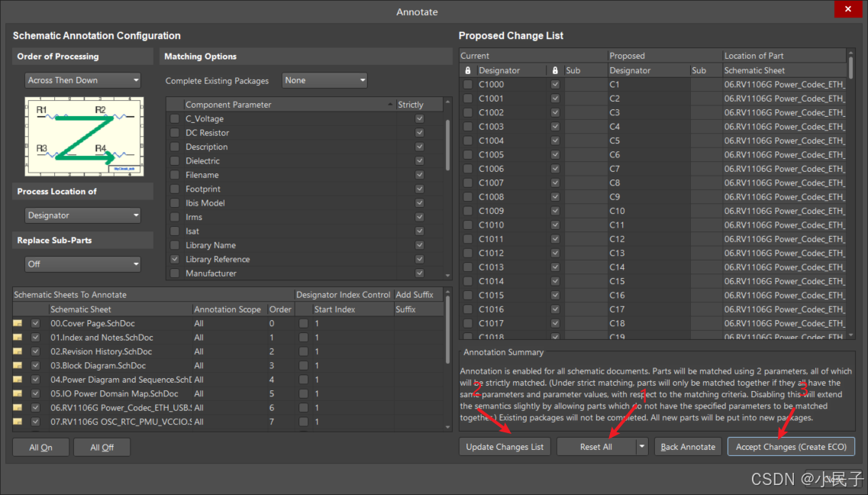Click the All Off button
Image resolution: width=868 pixels, height=495 pixels.
tap(102, 448)
